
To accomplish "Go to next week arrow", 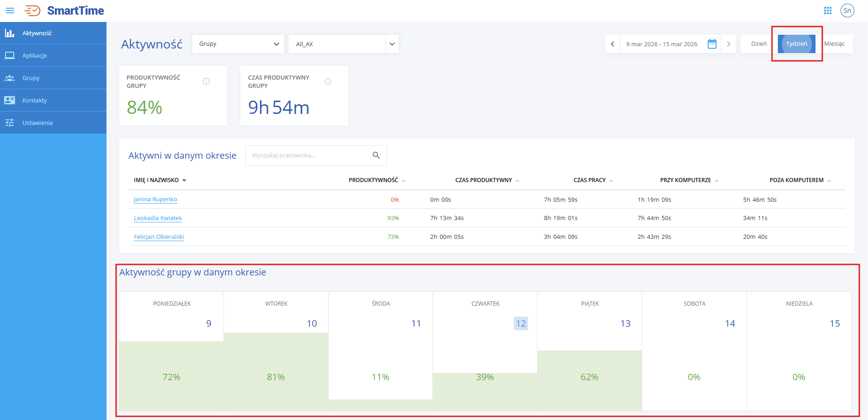I will pyautogui.click(x=728, y=44).
